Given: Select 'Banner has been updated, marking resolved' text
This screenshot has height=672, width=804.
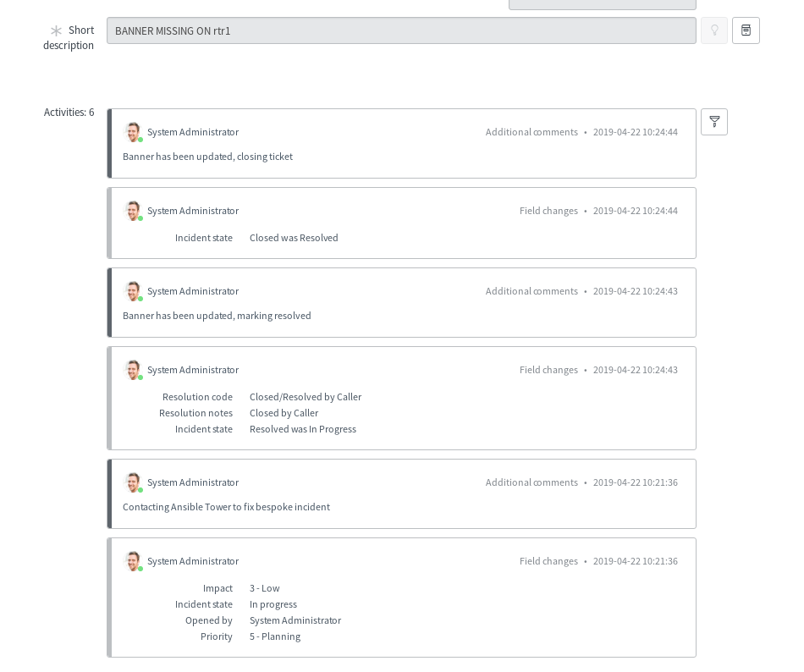Looking at the screenshot, I should pos(217,316).
